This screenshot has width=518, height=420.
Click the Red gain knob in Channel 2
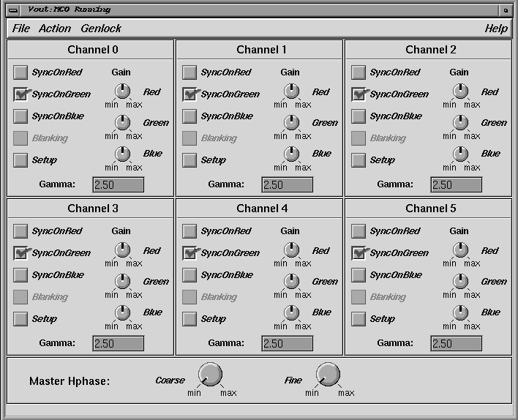[460, 91]
